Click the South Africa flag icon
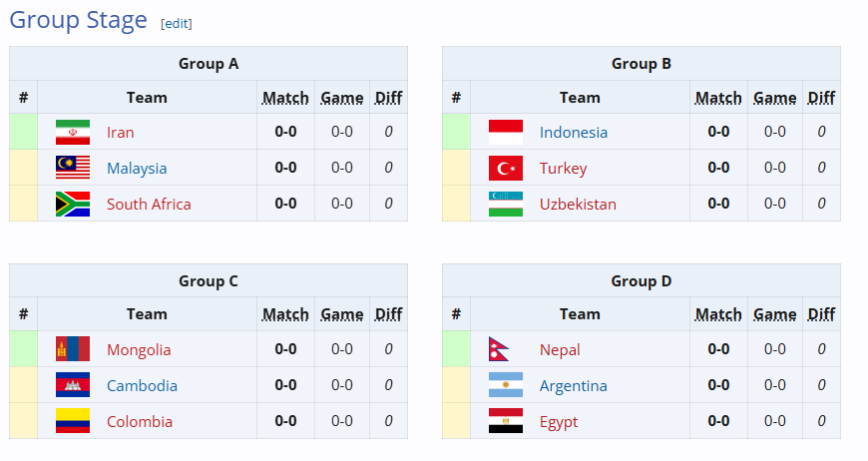868x461 pixels. coord(73,204)
